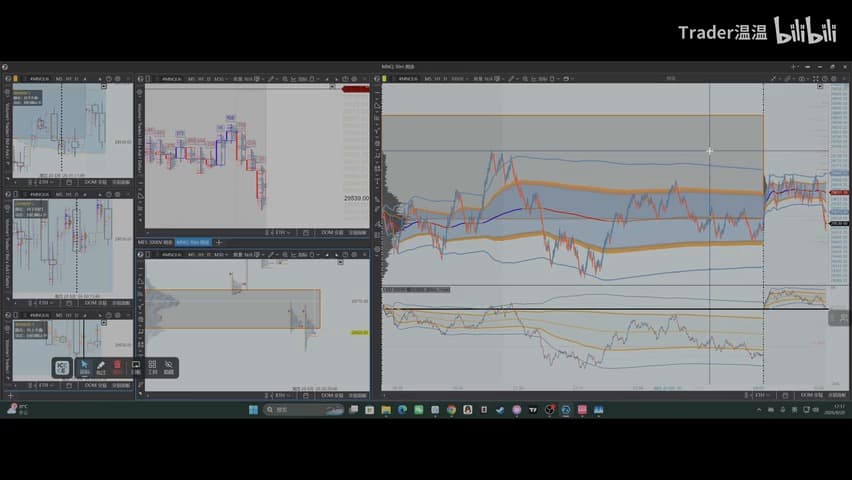Open calendar icon under candlestick chart panel
Viewport: 852px width, 480px height.
[x=306, y=233]
